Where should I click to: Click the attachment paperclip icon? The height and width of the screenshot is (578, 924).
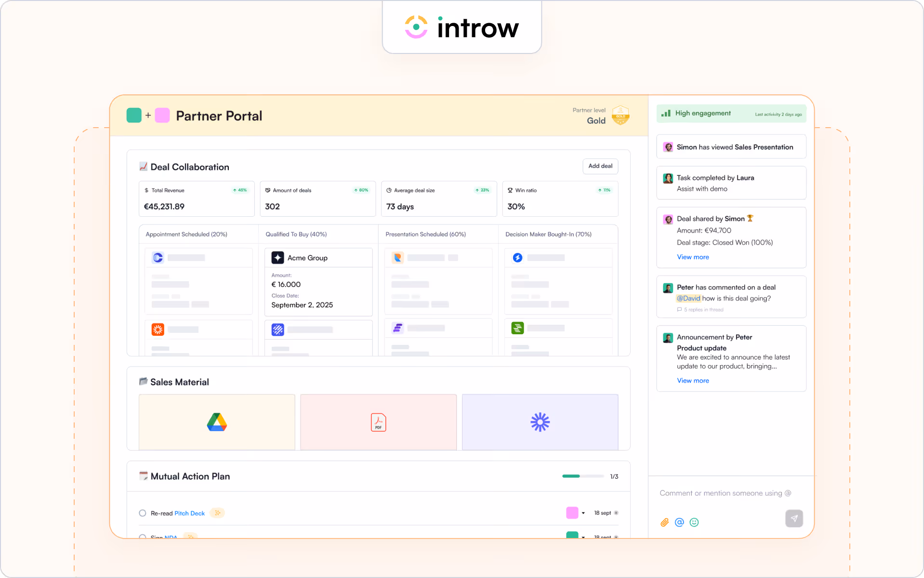point(665,522)
